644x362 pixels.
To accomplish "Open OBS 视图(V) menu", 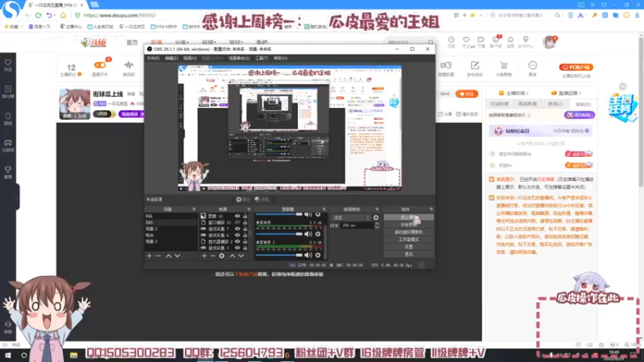I will point(190,58).
